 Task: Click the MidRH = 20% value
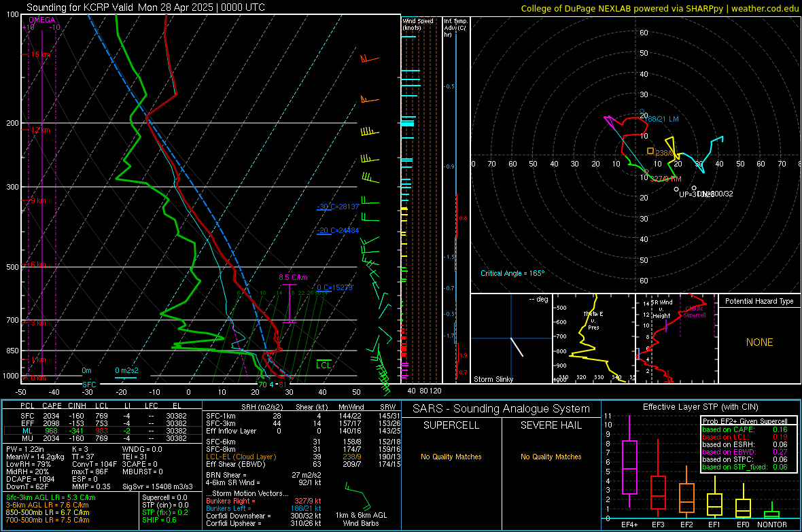coord(27,472)
